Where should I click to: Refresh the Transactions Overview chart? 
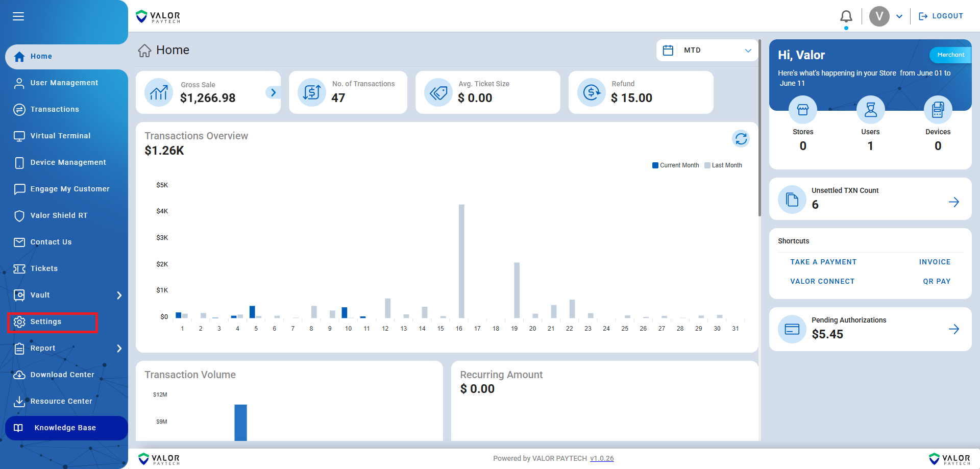coord(741,138)
